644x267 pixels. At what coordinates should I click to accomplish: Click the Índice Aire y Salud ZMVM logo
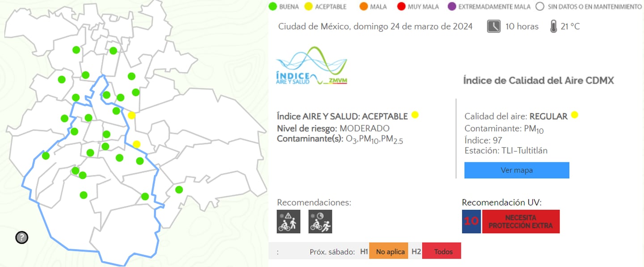point(312,66)
